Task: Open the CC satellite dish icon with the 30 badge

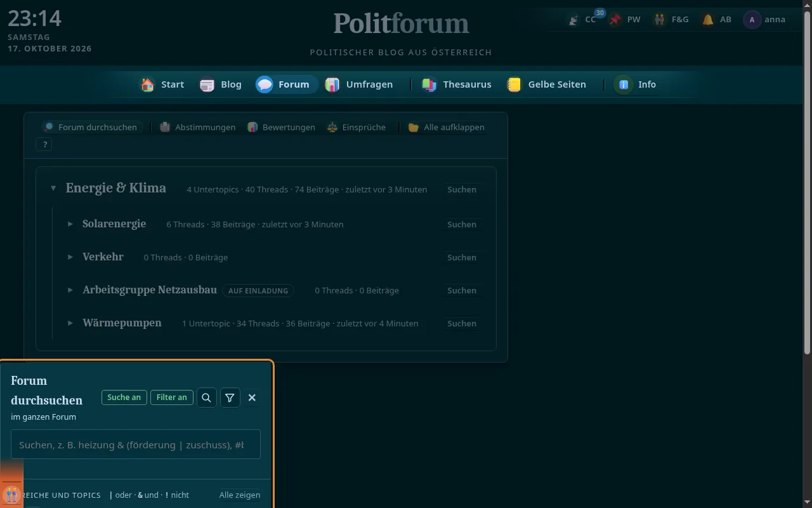Action: click(x=573, y=20)
